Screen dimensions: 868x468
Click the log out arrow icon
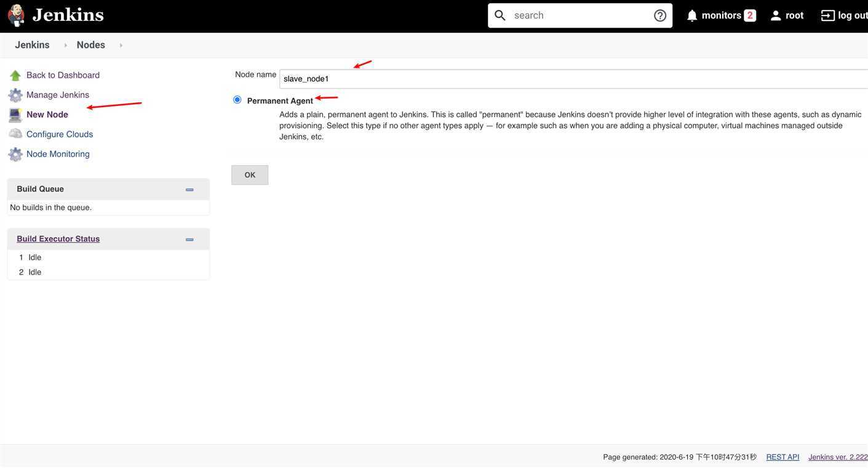click(828, 15)
